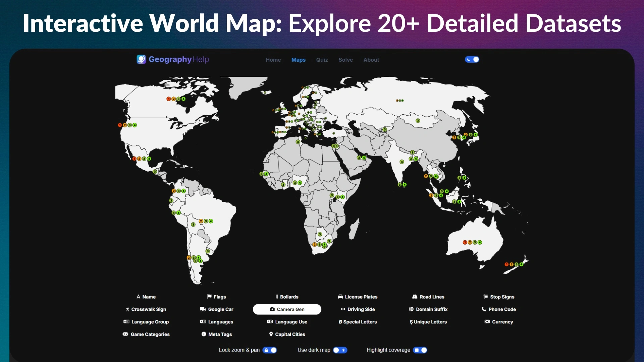Click the Road Lines road icon

[x=415, y=297]
